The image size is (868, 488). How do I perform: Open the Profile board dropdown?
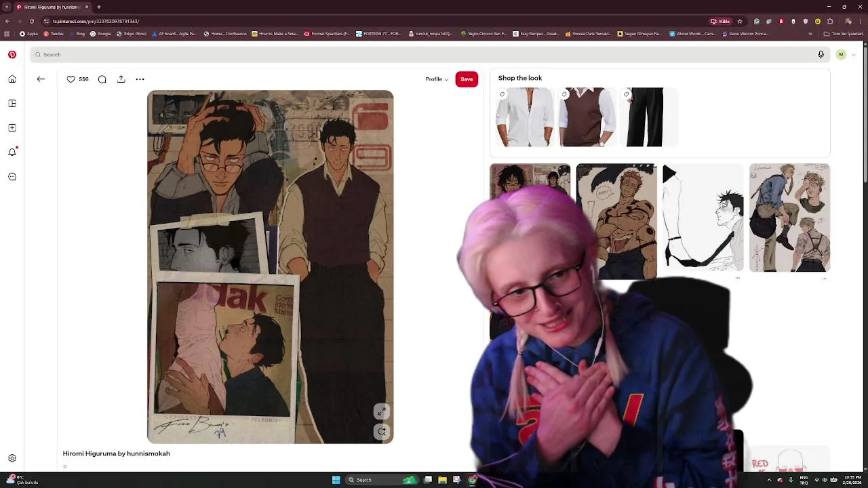tap(437, 79)
